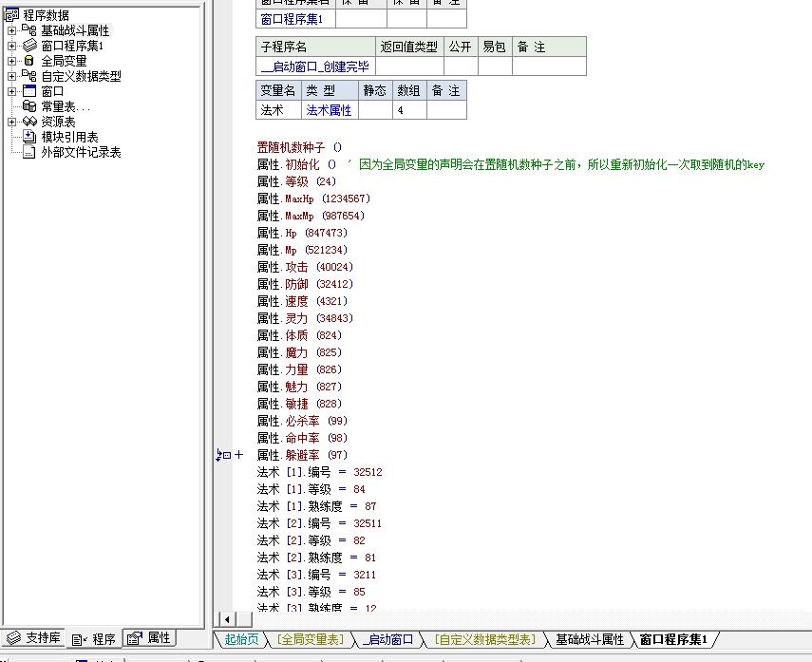Open the 模块引用表 icon

click(29, 137)
